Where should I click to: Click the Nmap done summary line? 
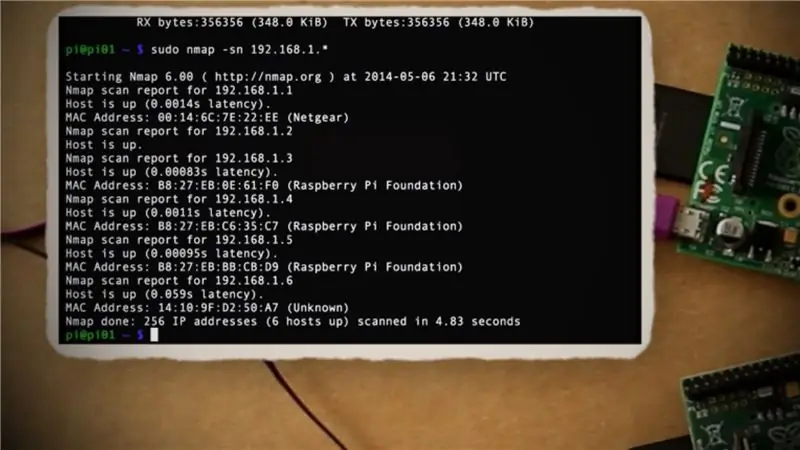pos(293,321)
